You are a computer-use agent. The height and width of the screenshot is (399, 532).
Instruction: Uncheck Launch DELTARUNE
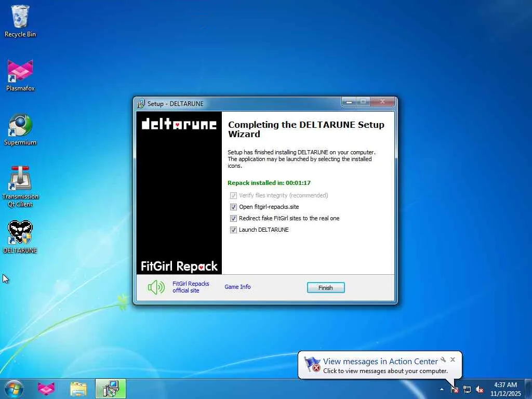point(233,230)
